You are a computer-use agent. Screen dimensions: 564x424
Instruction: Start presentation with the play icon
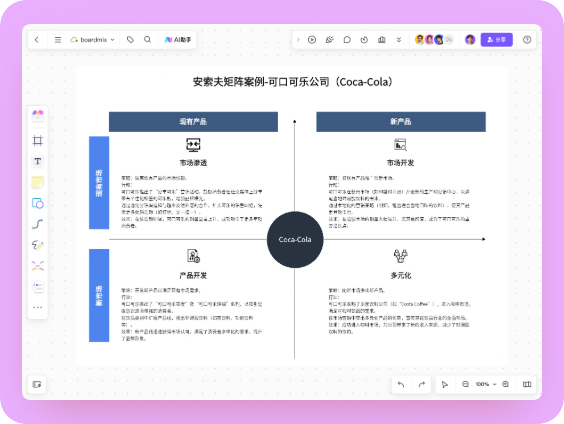pos(312,40)
